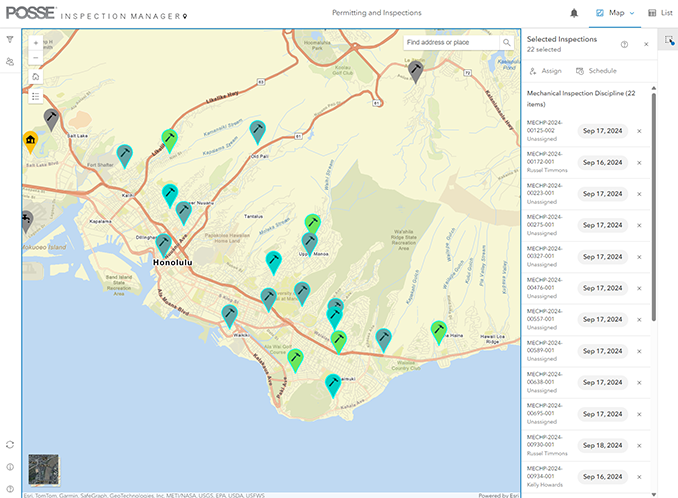Click the inspections list scrollbar thumb
The height and width of the screenshot is (498, 678).
pyautogui.click(x=654, y=207)
